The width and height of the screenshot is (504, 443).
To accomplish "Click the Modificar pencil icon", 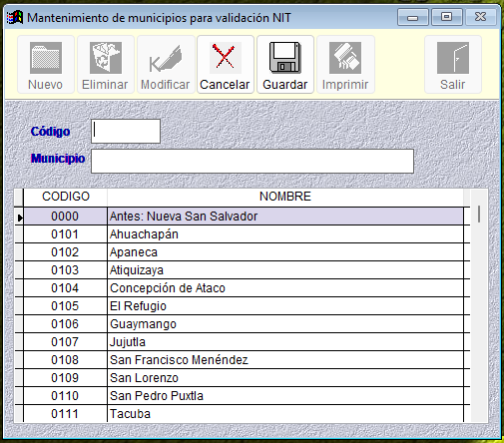I will click(166, 58).
